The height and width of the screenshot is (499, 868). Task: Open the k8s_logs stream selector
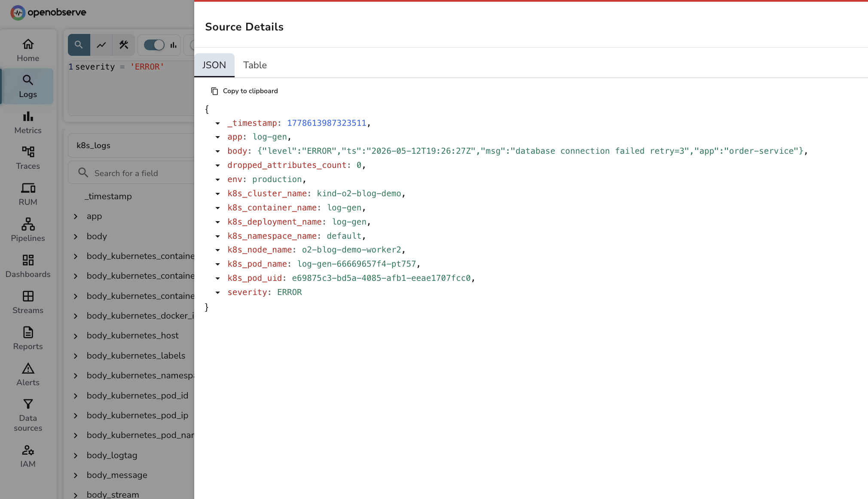[131, 145]
